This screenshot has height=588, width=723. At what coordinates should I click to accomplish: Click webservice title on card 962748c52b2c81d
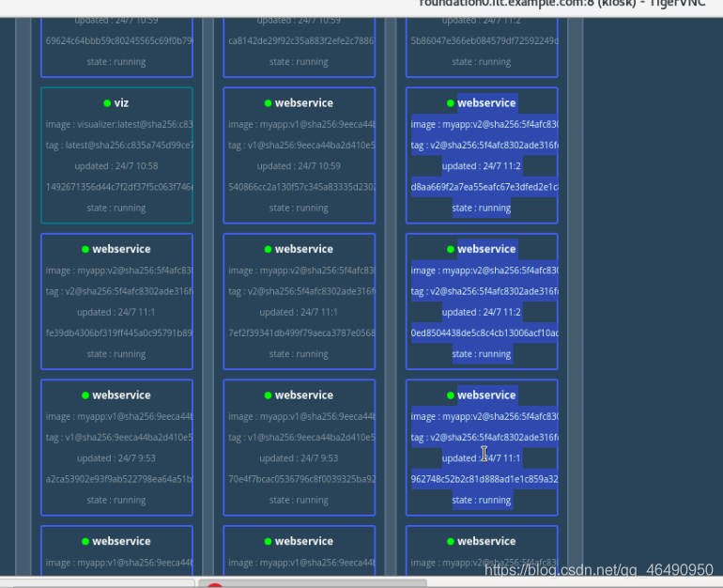(486, 395)
